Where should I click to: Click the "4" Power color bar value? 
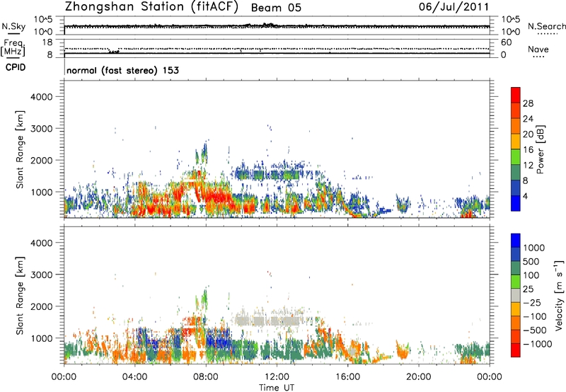[526, 197]
